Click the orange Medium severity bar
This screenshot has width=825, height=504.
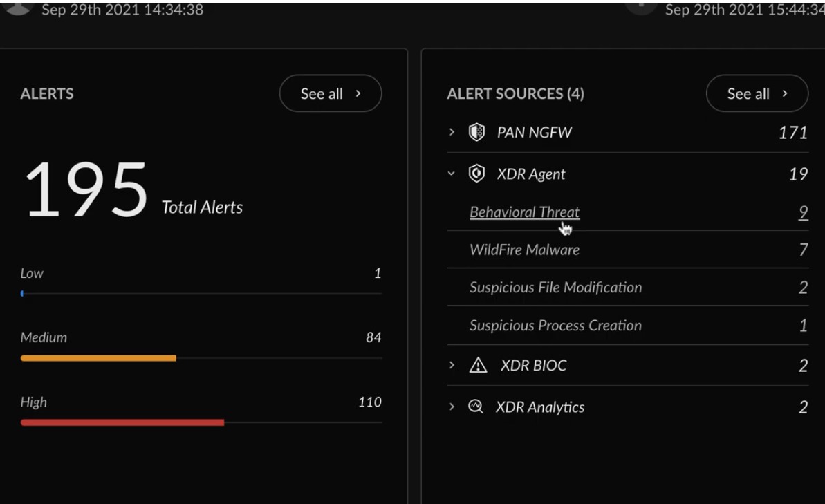[98, 358]
